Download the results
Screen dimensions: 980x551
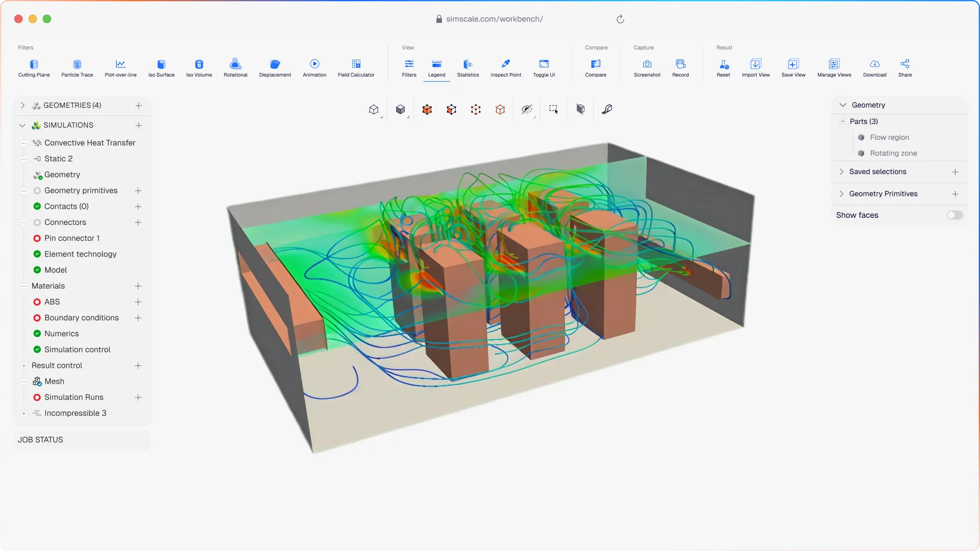coord(875,68)
